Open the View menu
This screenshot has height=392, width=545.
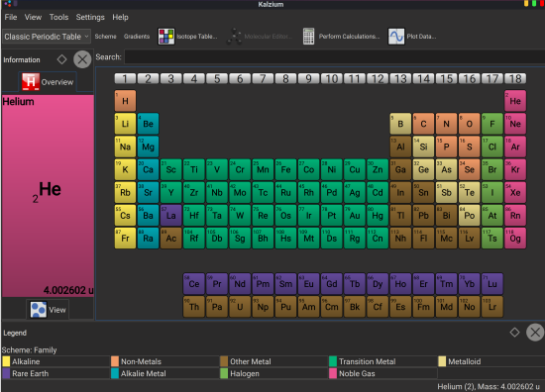[33, 17]
